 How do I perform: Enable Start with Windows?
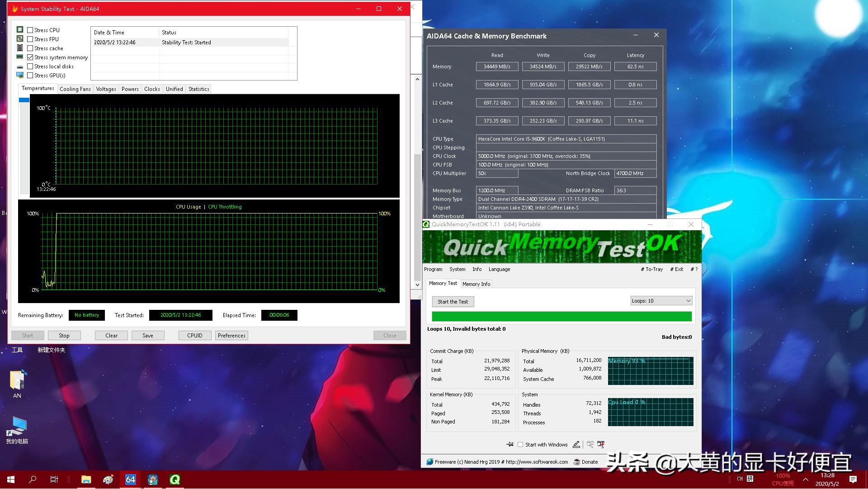(x=520, y=444)
